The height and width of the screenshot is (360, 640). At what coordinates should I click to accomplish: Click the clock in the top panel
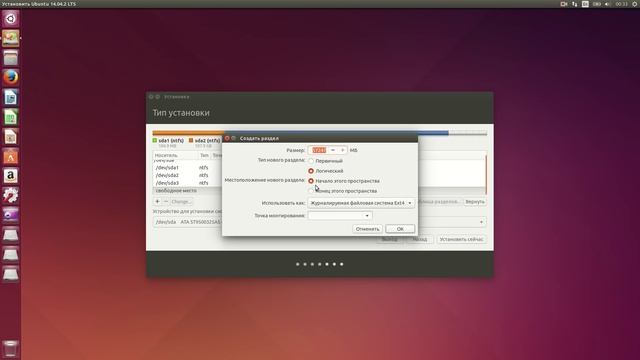click(x=621, y=4)
